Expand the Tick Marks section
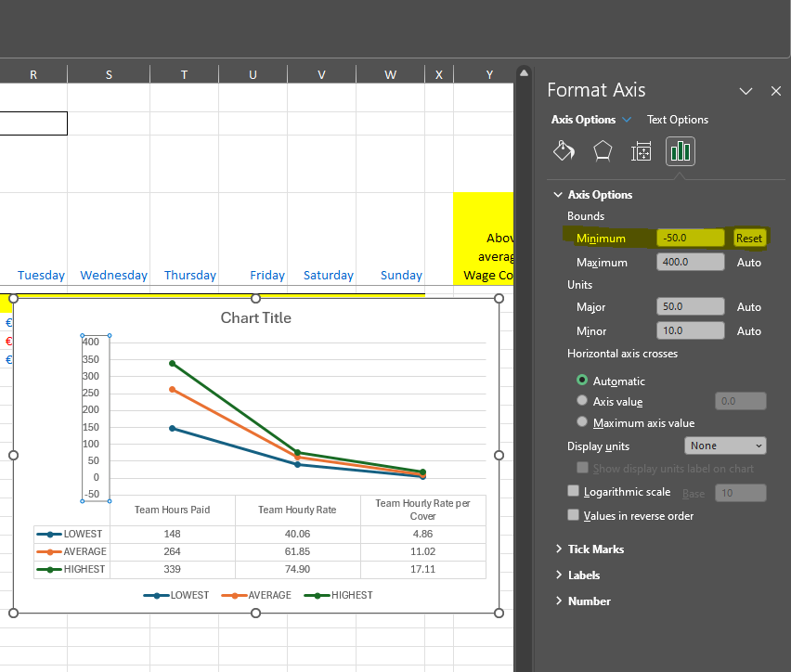 point(594,549)
